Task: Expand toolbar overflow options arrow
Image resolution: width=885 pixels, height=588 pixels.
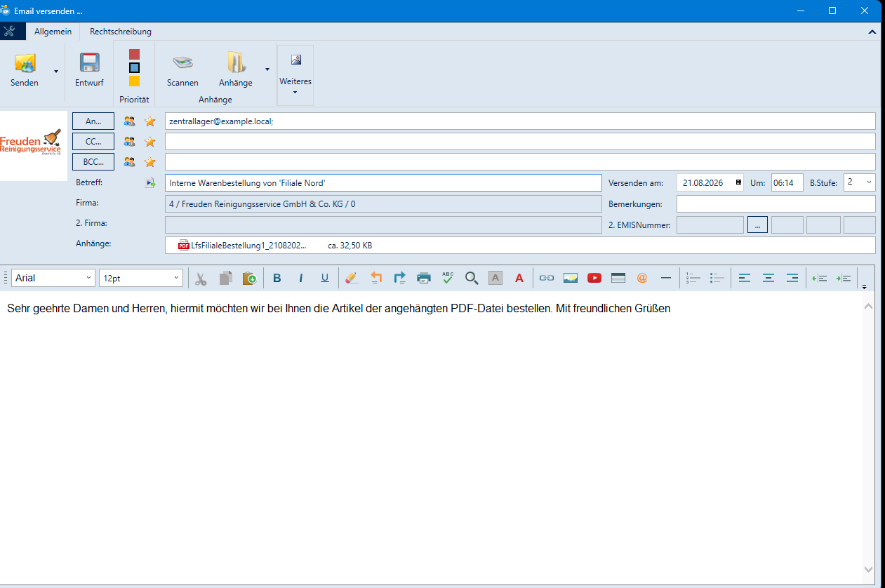Action: coord(865,286)
